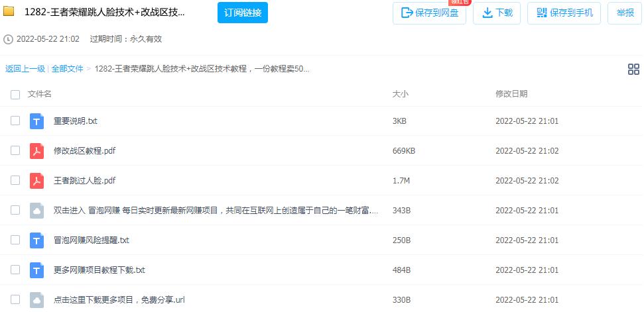Go back using the 返回上一级 link

coord(25,69)
